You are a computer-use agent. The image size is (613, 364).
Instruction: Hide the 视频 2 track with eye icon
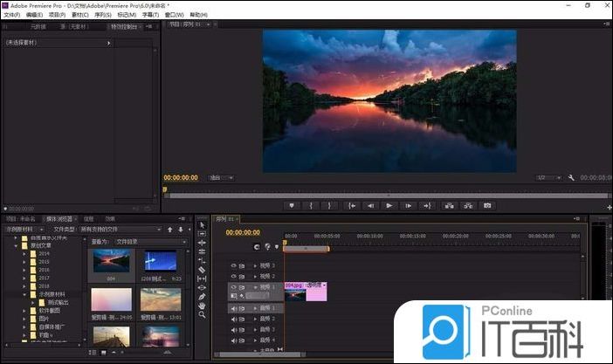[x=233, y=276]
